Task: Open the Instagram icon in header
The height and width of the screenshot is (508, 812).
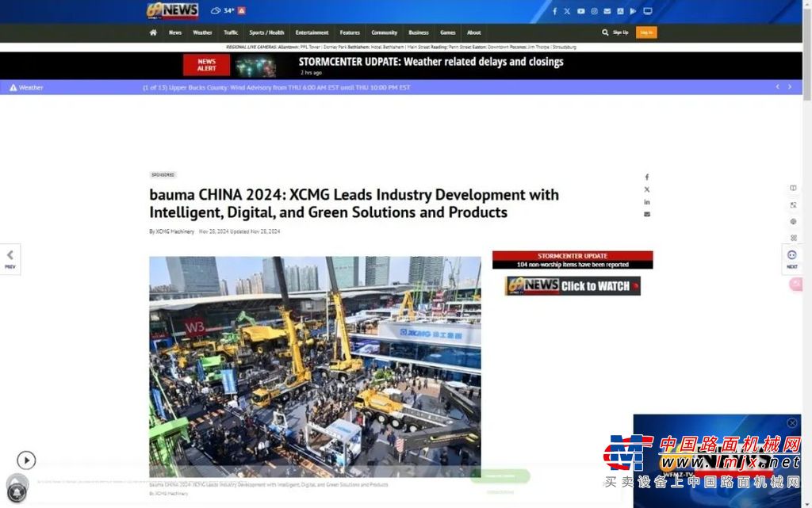Action: click(594, 11)
